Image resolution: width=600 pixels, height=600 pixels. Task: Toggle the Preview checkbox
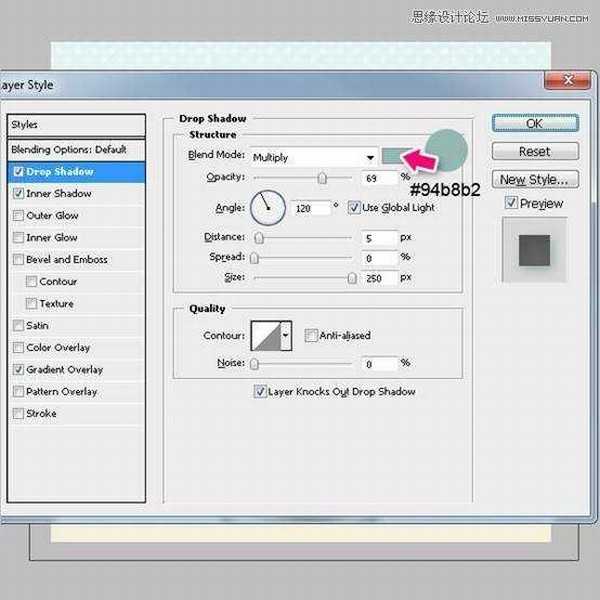coord(511,203)
